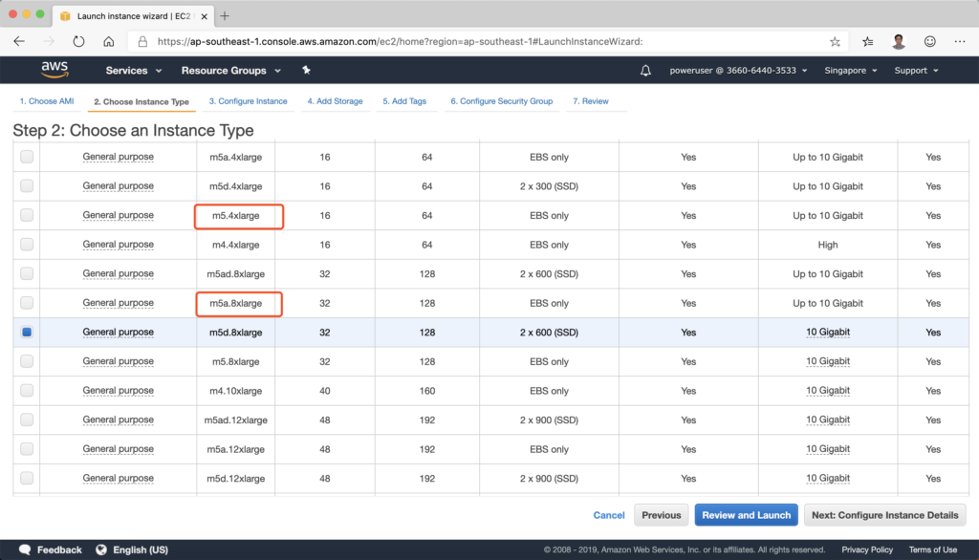Click the 'High' network performance cell

click(x=827, y=245)
